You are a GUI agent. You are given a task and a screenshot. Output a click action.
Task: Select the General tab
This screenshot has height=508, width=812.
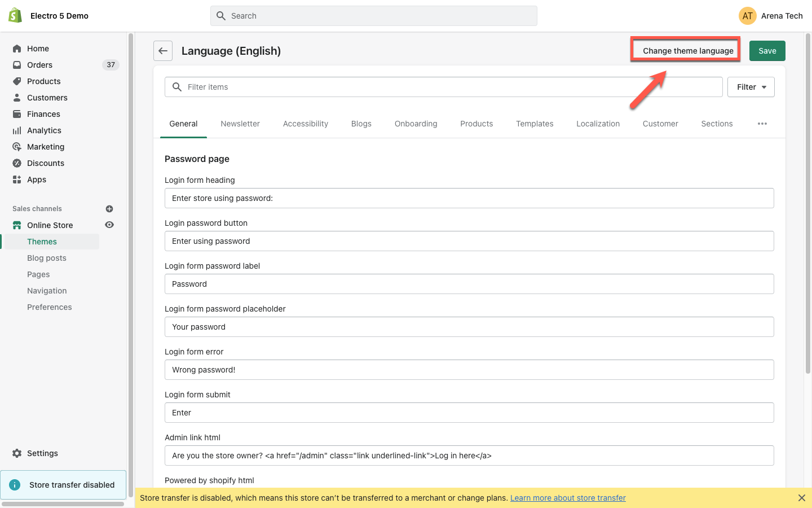coord(183,124)
